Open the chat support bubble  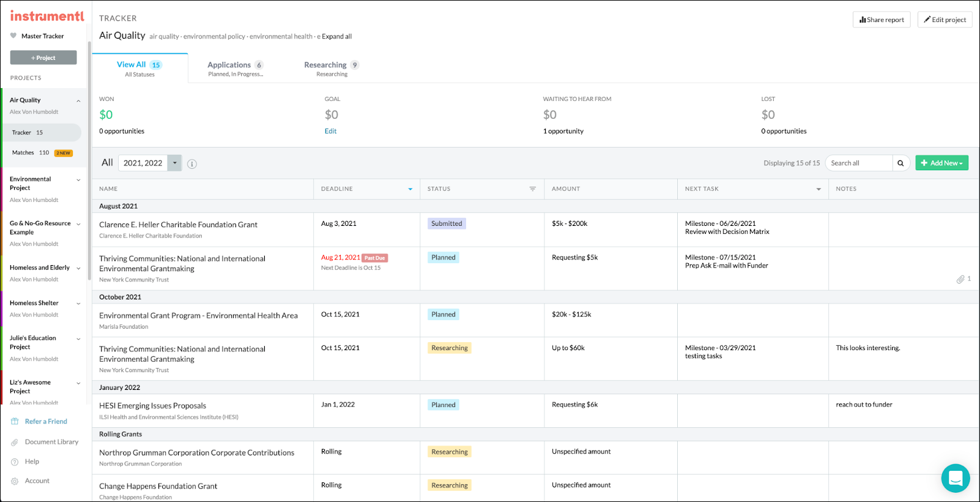(955, 478)
